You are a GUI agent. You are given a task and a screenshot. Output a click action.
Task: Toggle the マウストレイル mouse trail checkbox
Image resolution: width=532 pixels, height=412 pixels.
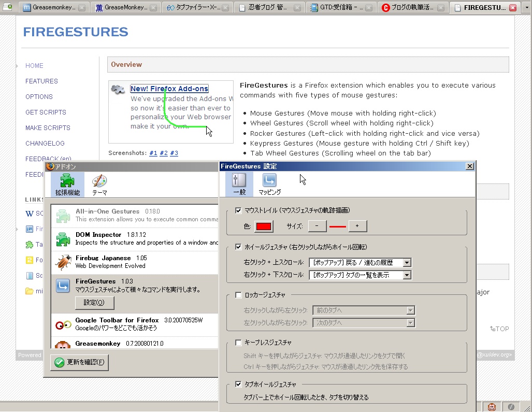tap(238, 210)
